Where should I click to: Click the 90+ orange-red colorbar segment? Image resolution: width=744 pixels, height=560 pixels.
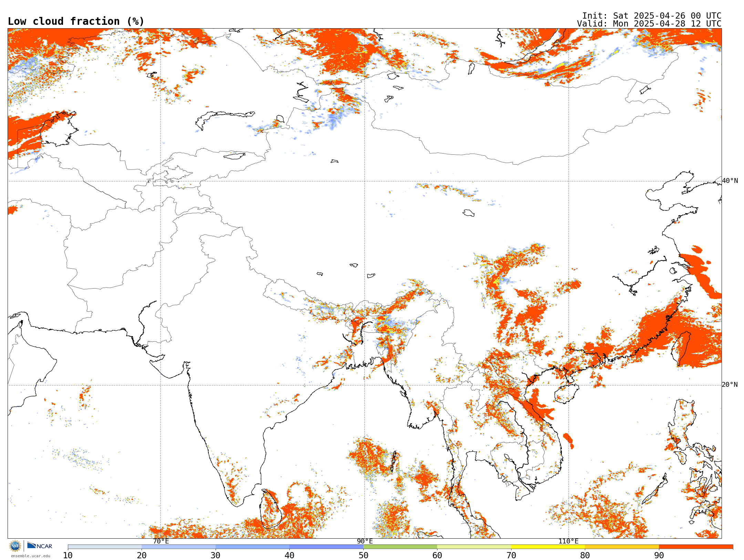point(696,547)
